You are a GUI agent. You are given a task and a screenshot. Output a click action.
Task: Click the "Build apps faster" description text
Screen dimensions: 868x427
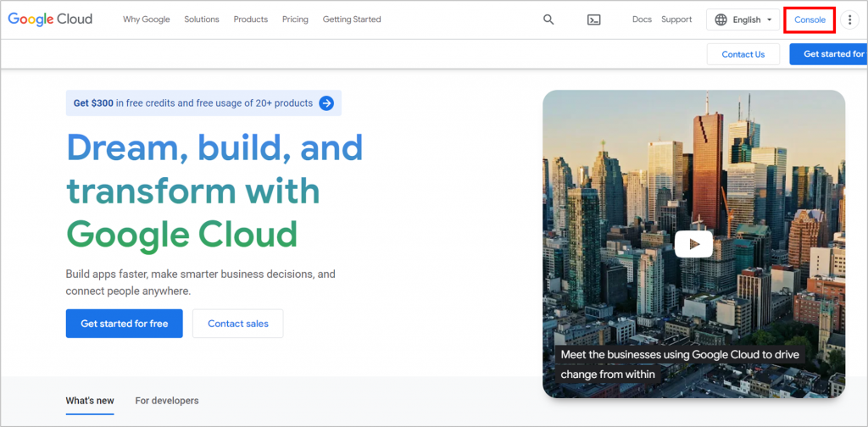(200, 282)
